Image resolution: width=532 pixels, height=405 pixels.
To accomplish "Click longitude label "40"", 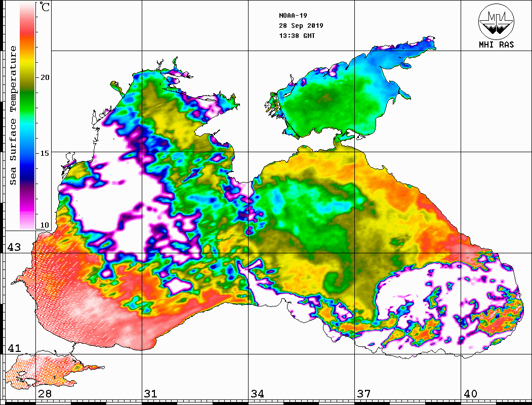I will coord(470,394).
